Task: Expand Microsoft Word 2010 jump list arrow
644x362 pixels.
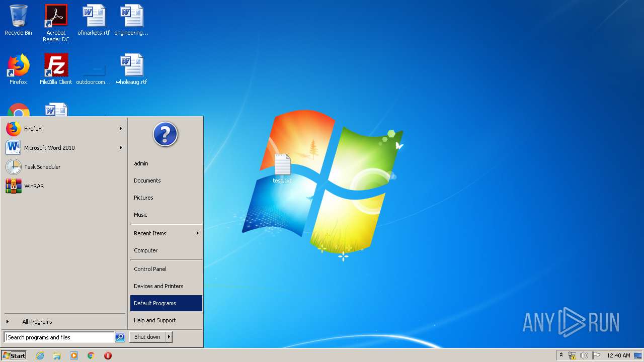Action: point(121,148)
